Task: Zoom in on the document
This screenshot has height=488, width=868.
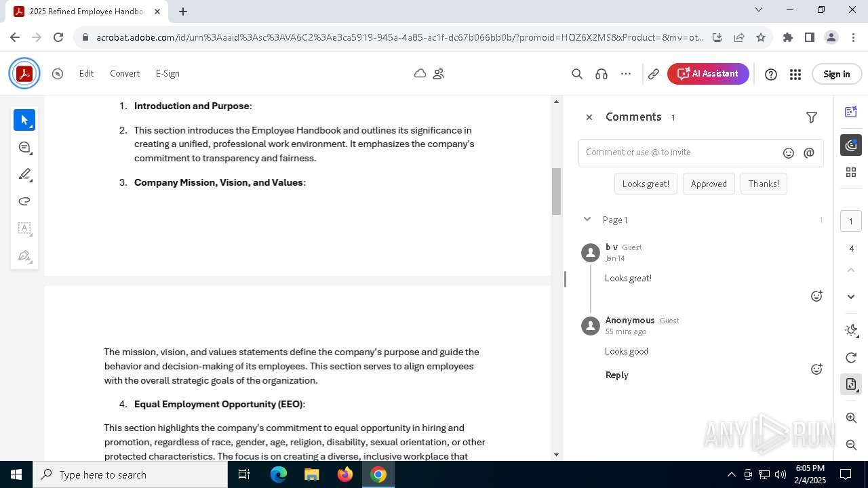Action: [852, 418]
